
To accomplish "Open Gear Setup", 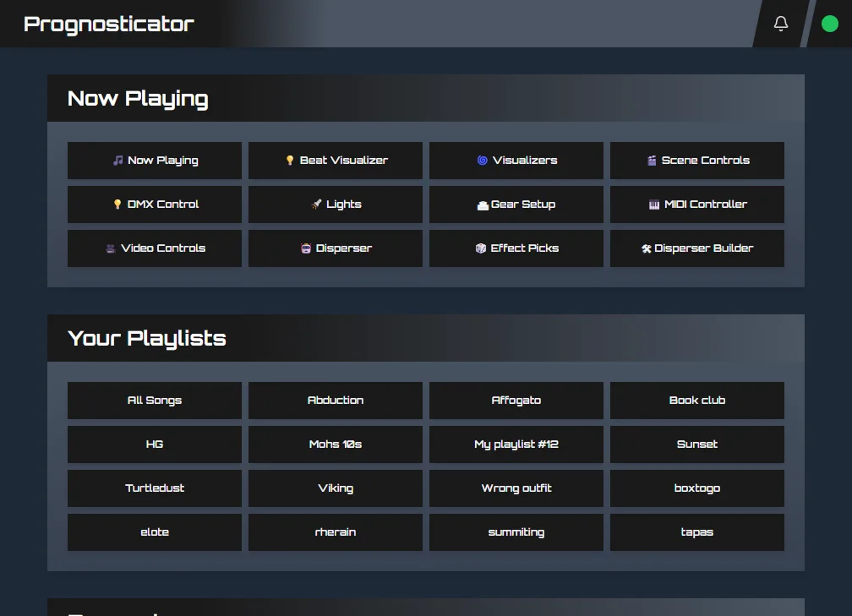I will pyautogui.click(x=516, y=204).
